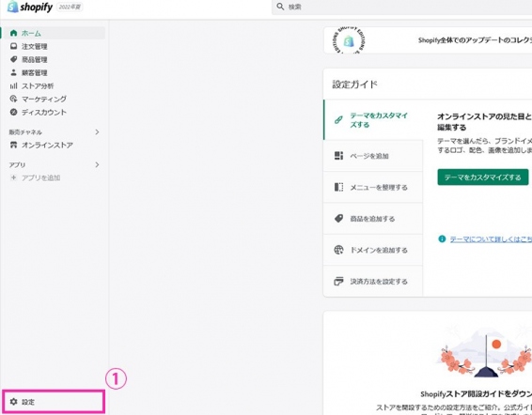Image resolution: width=532 pixels, height=415 pixels.
Task: Click the menu organize icon
Action: [x=338, y=187]
